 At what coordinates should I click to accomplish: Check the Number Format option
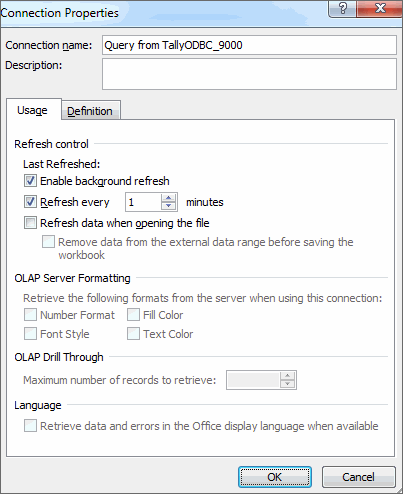tap(30, 315)
